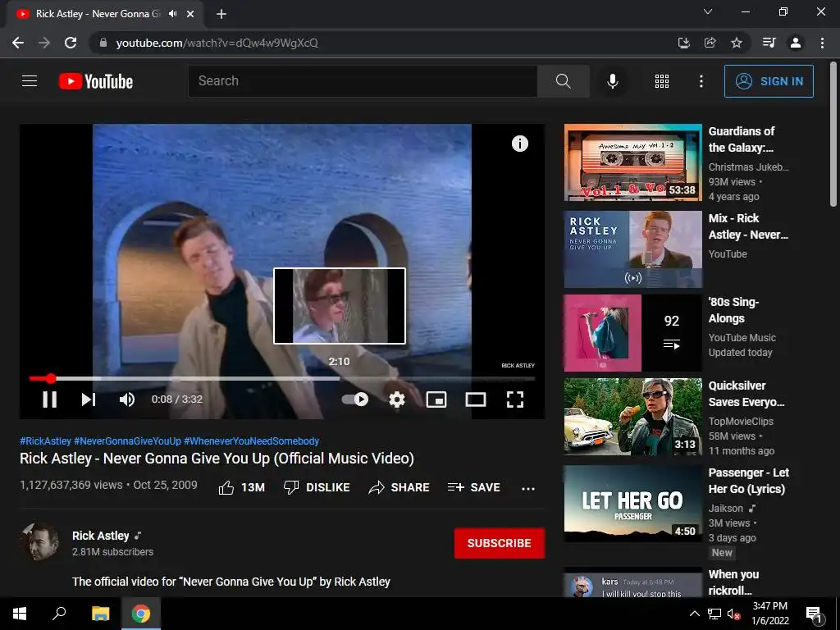The image size is (840, 630).
Task: Skip to the next video
Action: pos(89,399)
